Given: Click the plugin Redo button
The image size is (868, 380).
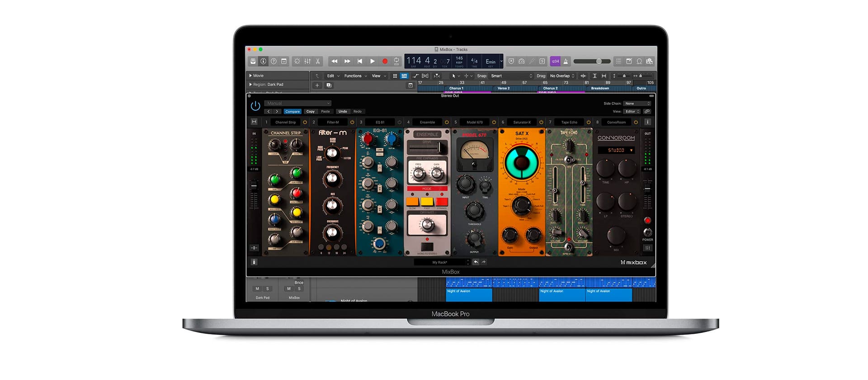Looking at the screenshot, I should [x=358, y=111].
